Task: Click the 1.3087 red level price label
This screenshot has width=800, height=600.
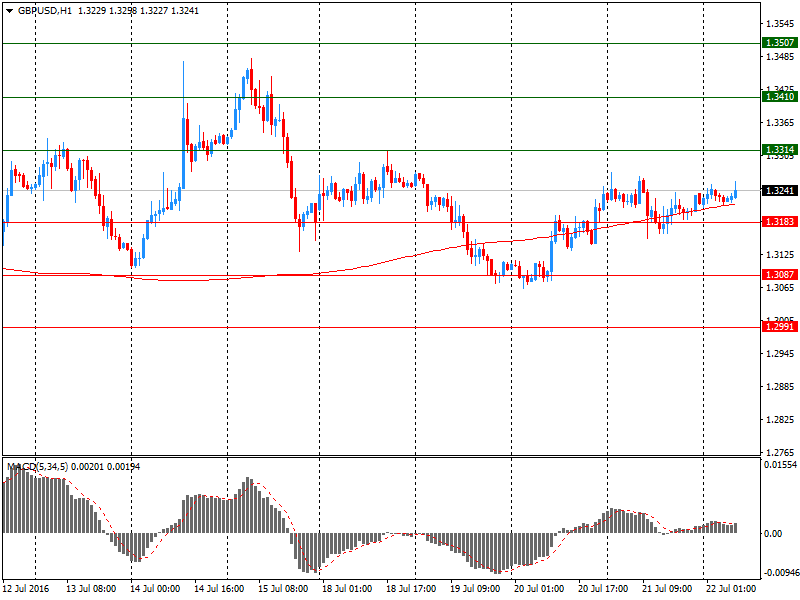Action: click(780, 274)
